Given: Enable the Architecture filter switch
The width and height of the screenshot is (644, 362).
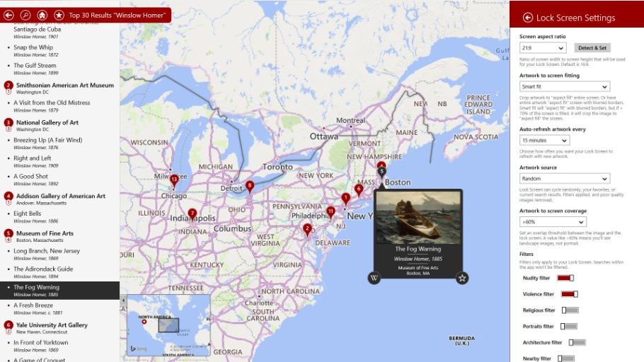Looking at the screenshot, I should 577,342.
